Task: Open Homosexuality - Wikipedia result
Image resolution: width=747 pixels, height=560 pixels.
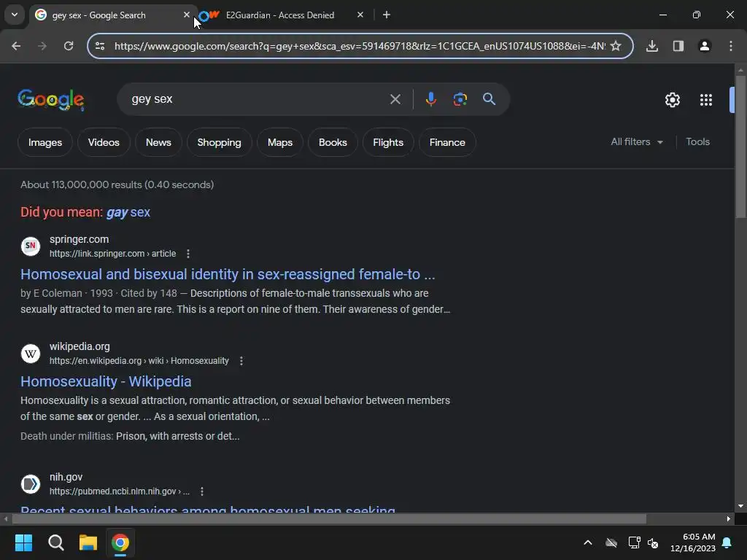Action: [106, 381]
